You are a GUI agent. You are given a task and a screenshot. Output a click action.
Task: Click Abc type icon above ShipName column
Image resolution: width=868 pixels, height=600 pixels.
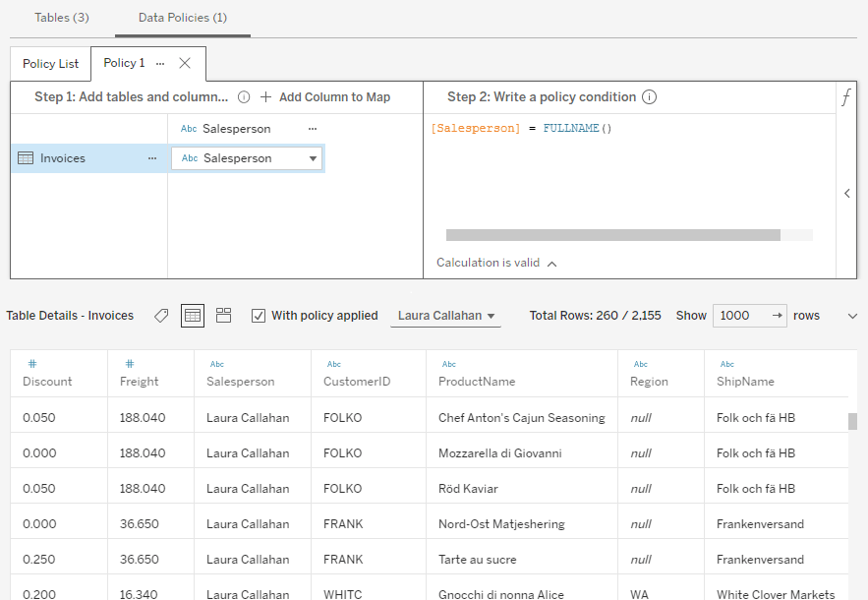(726, 364)
